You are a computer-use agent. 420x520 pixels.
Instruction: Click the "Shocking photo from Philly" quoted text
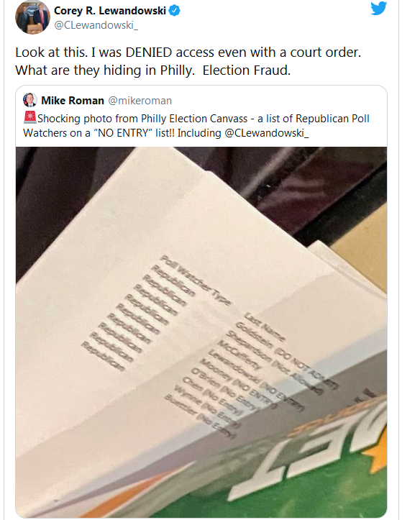tap(196, 126)
